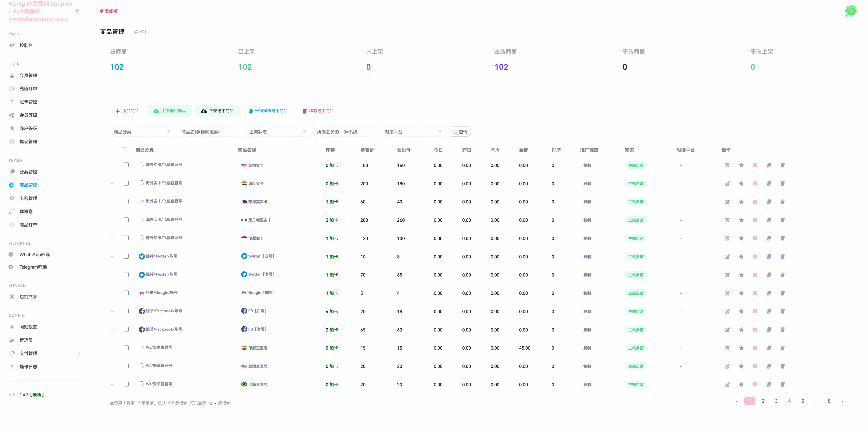Open the 商品分类 filter dropdown

(142, 131)
